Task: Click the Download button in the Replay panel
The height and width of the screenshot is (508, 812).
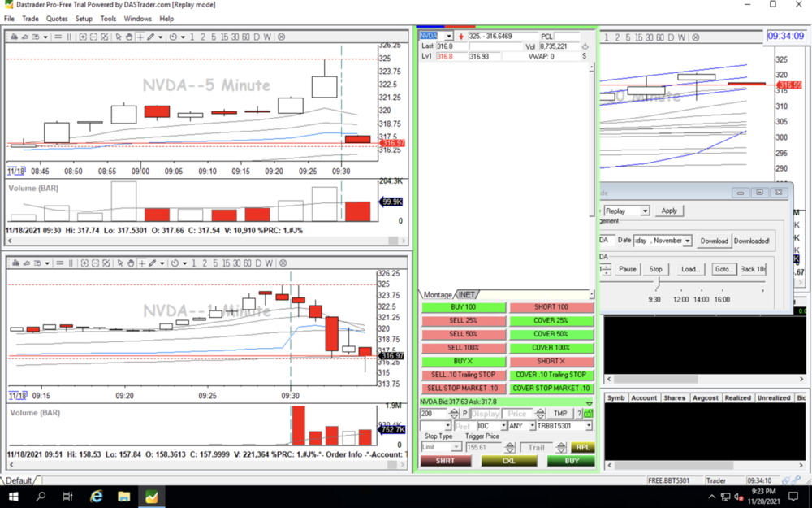Action: coord(714,240)
